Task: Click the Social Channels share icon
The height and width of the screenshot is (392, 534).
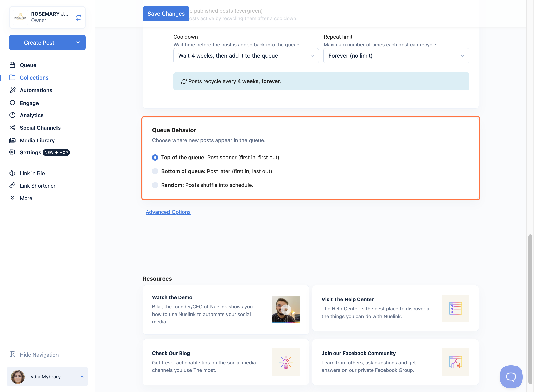Action: (12, 128)
